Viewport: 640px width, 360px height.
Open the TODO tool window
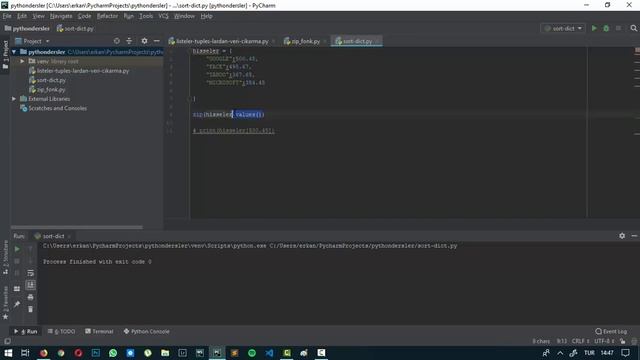pyautogui.click(x=61, y=331)
